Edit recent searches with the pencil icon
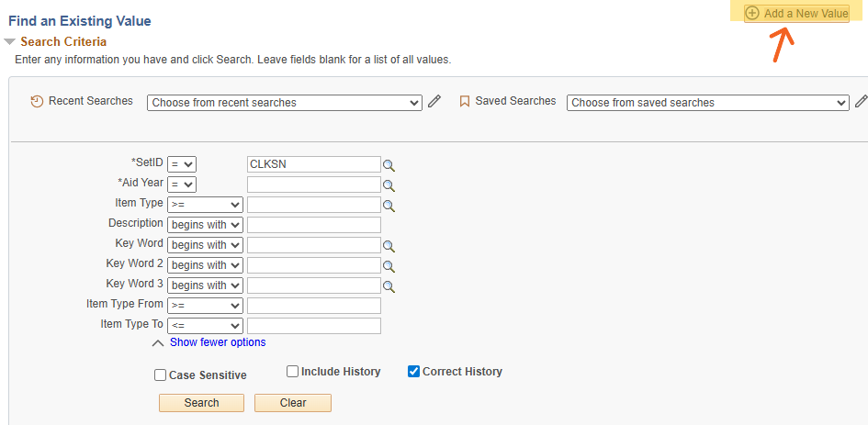The width and height of the screenshot is (868, 425). pyautogui.click(x=434, y=102)
